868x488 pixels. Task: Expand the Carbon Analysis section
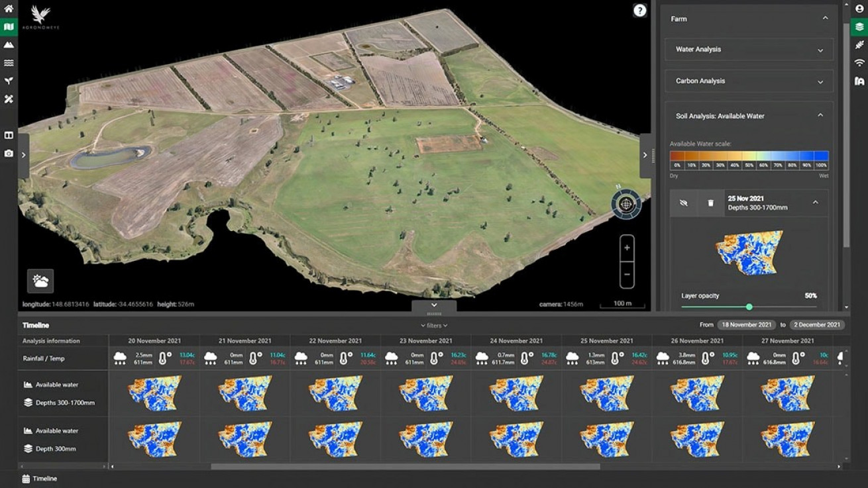pos(749,81)
